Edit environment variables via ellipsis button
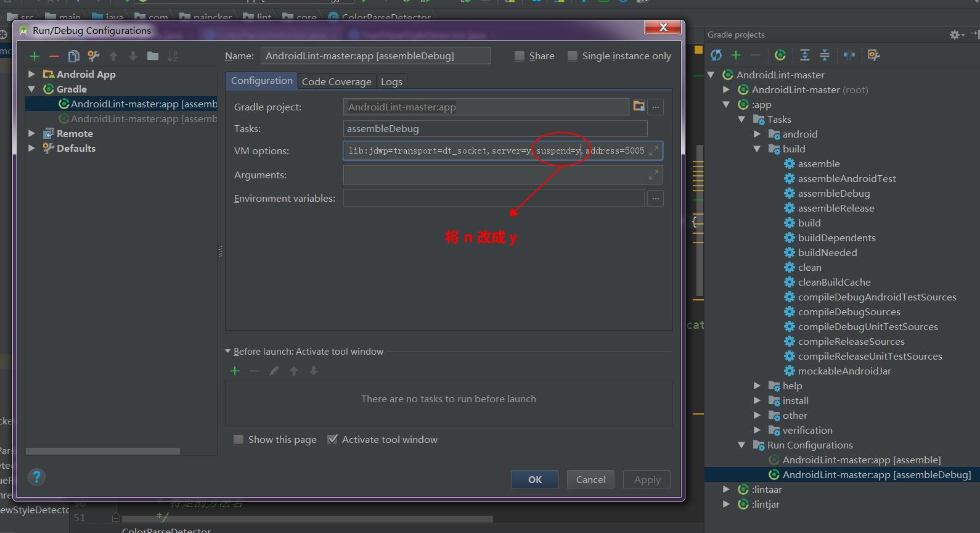980x533 pixels. 656,199
